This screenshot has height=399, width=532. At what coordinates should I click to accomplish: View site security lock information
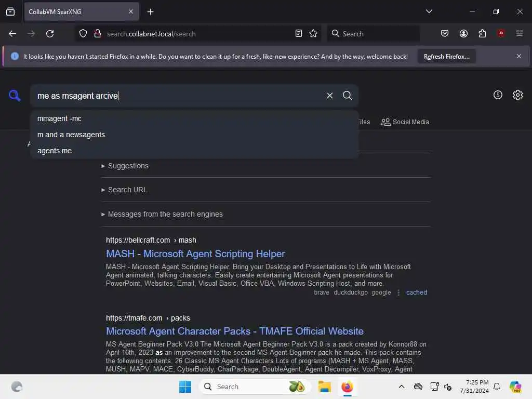[x=98, y=34]
